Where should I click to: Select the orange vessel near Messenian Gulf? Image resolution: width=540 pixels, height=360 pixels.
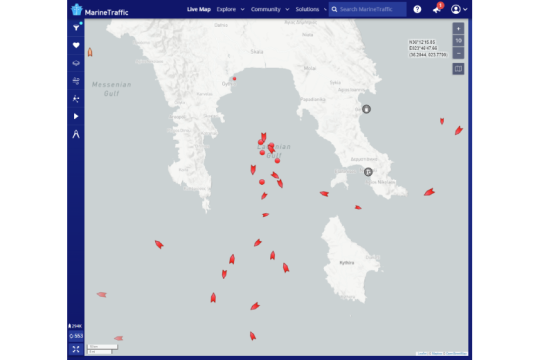click(x=90, y=52)
